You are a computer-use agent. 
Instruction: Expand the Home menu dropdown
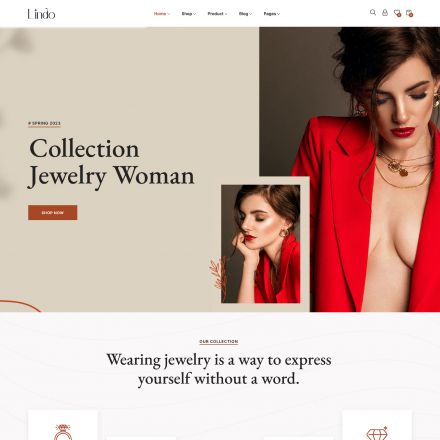pos(162,14)
